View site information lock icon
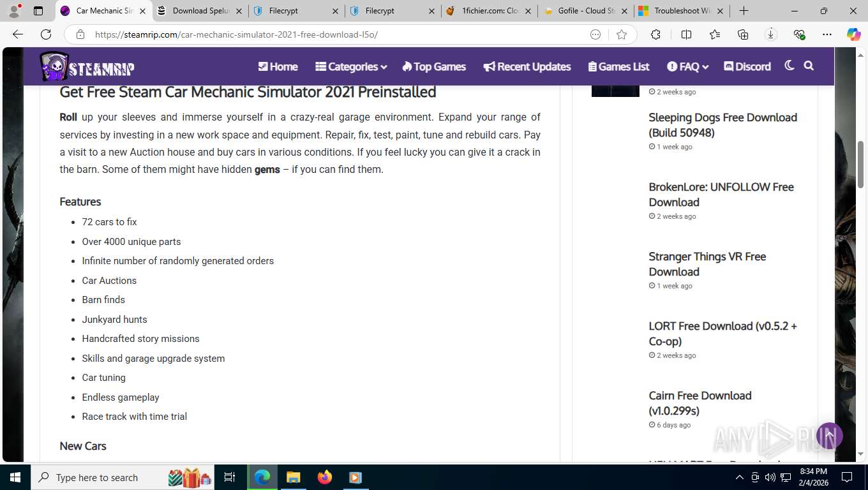 point(80,34)
